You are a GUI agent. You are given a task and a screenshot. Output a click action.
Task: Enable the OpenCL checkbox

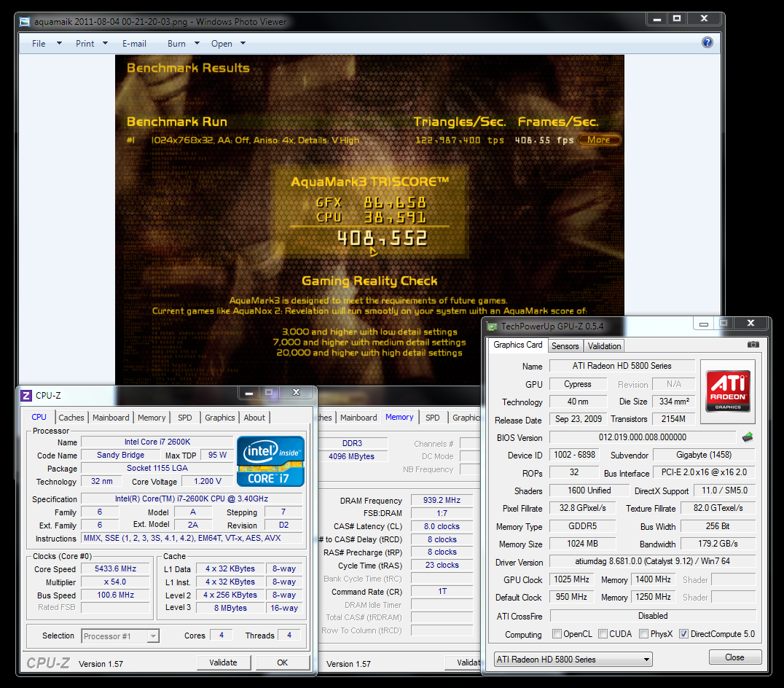click(557, 634)
